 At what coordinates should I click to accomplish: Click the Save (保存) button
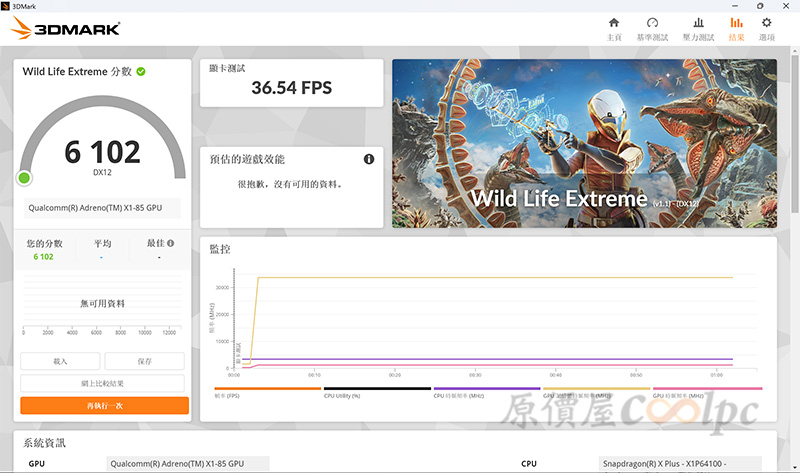click(x=144, y=361)
